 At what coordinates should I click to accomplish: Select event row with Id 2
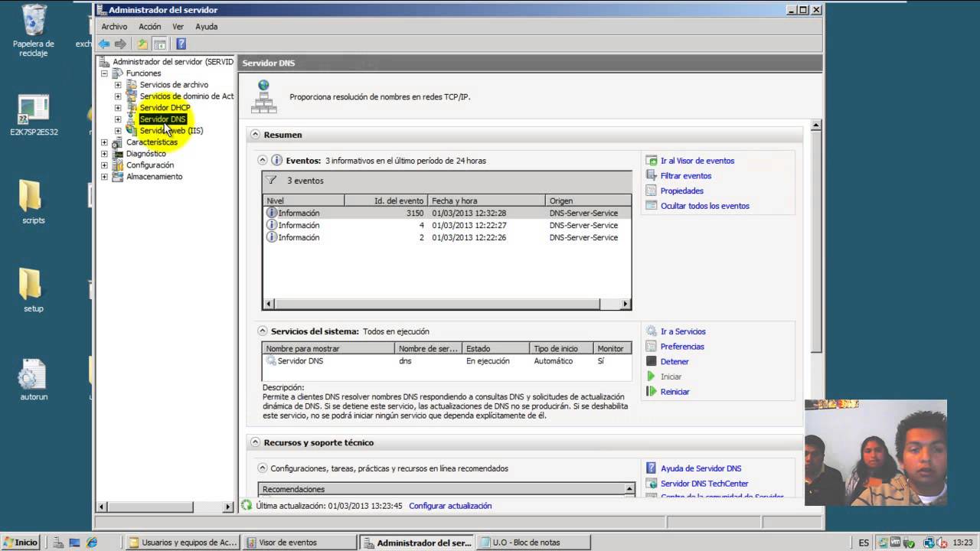pyautogui.click(x=447, y=237)
